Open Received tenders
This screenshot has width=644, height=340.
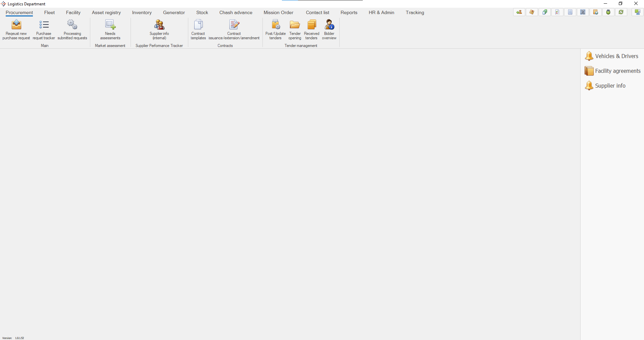pyautogui.click(x=311, y=25)
